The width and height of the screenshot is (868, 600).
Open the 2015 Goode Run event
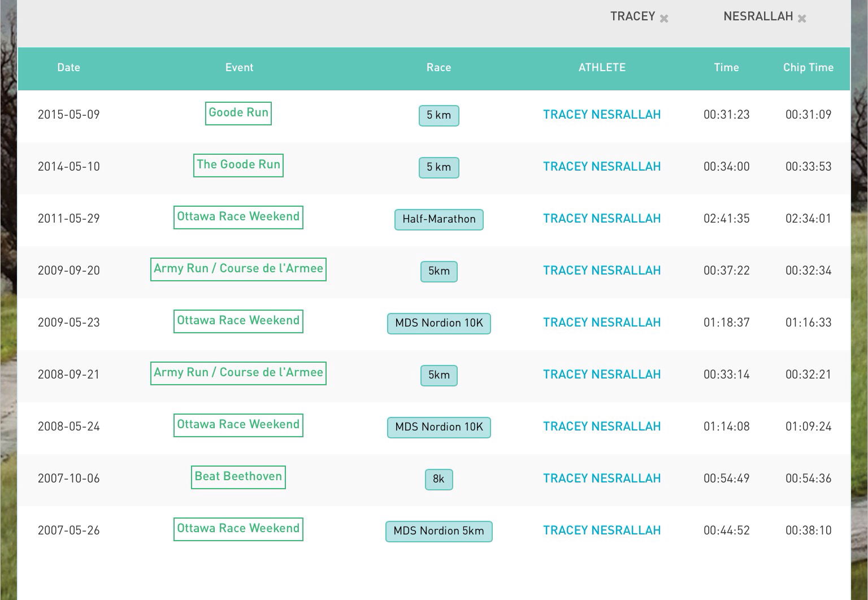(238, 113)
